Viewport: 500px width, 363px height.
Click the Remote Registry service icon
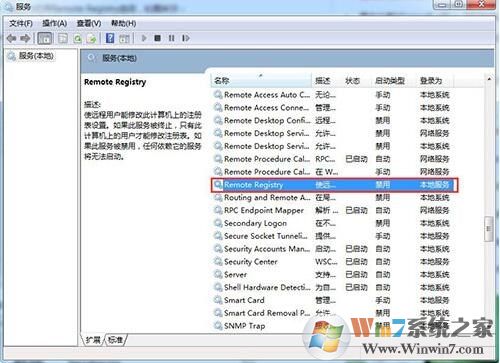218,184
